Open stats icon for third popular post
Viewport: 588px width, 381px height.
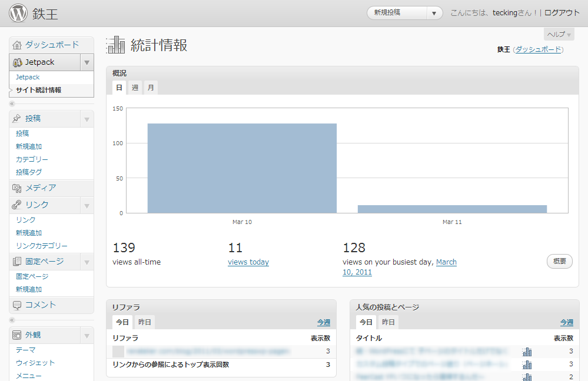pyautogui.click(x=527, y=377)
